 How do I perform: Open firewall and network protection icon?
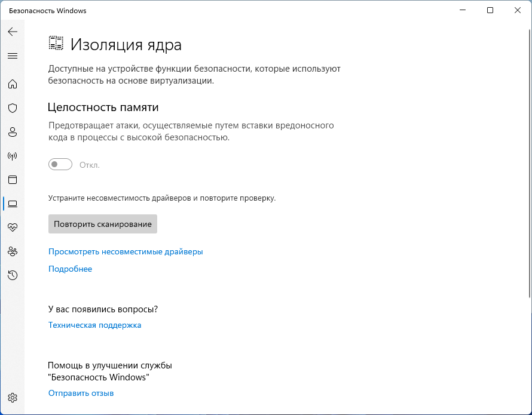13,156
